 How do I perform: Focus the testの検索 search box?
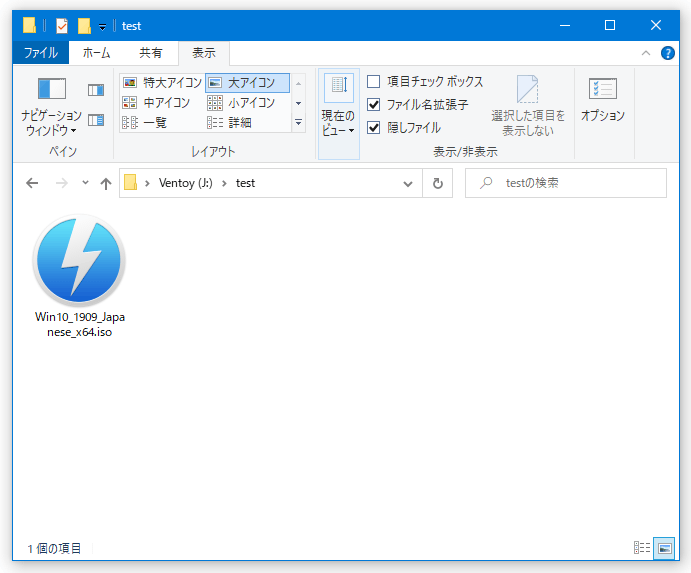click(x=566, y=183)
